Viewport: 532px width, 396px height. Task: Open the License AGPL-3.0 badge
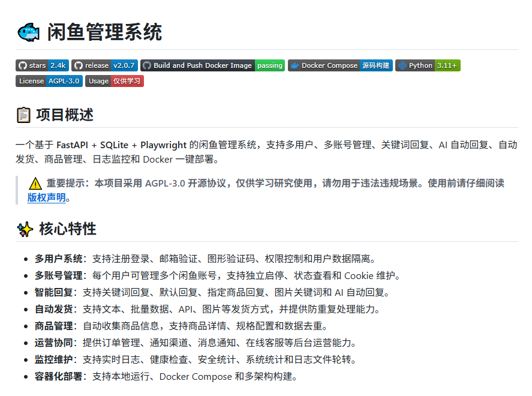click(49, 81)
